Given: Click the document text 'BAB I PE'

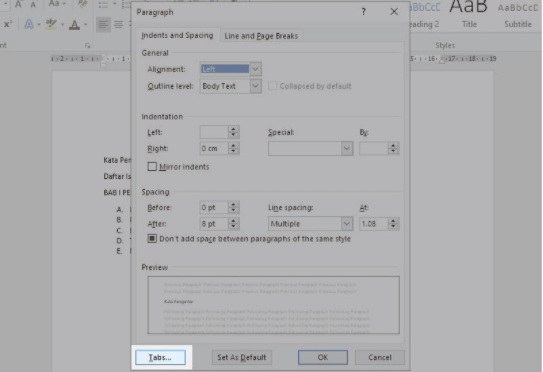Looking at the screenshot, I should (x=117, y=192).
